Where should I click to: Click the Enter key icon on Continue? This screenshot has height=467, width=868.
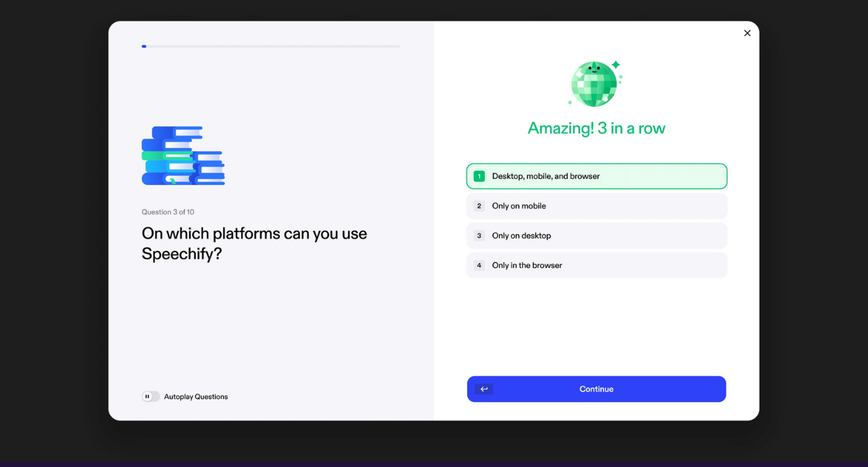484,389
